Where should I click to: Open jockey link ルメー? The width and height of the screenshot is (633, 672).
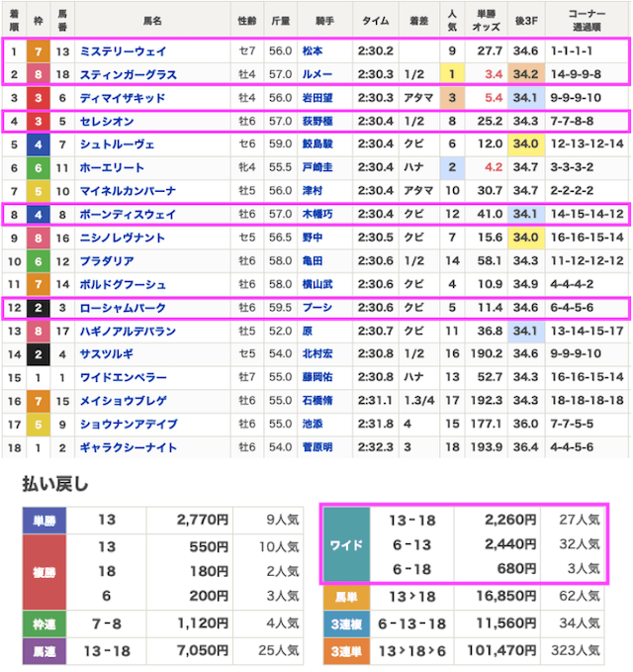[317, 74]
